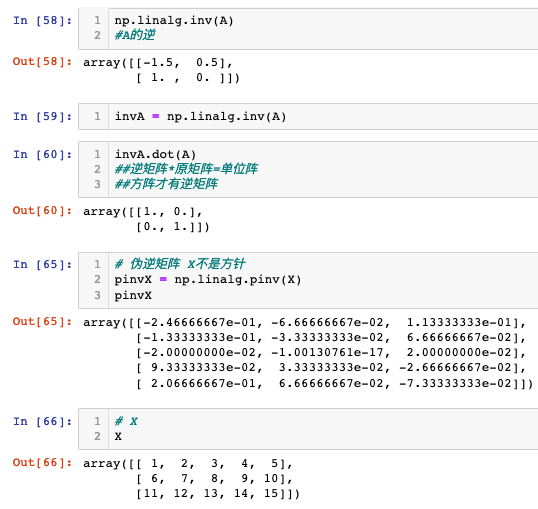Click the X matrix output in Out[66]

(x=191, y=478)
